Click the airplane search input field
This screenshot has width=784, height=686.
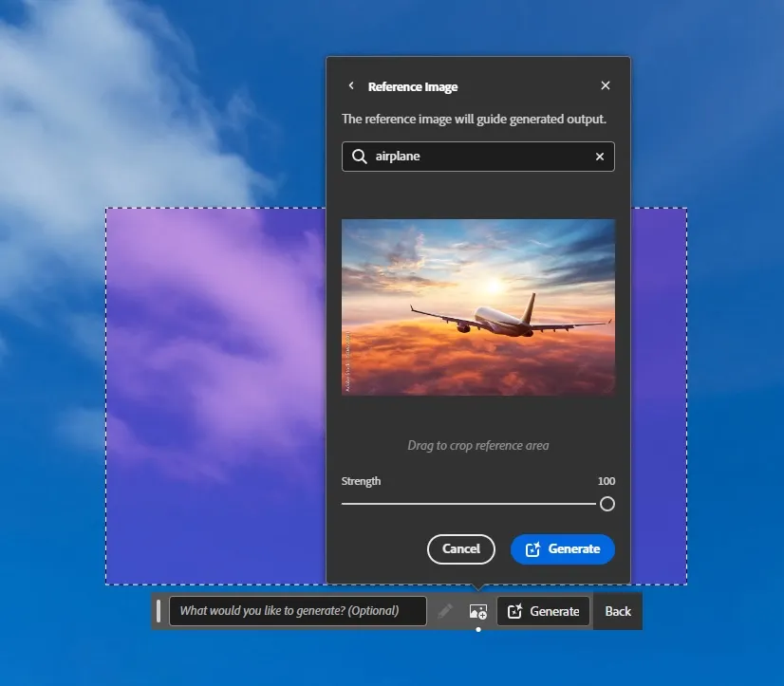click(x=475, y=157)
